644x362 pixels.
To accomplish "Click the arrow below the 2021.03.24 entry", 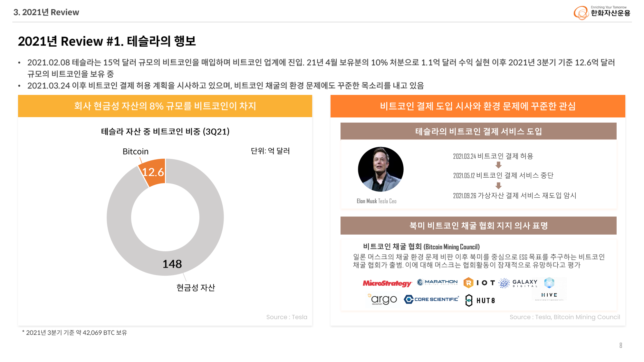I will click(498, 165).
